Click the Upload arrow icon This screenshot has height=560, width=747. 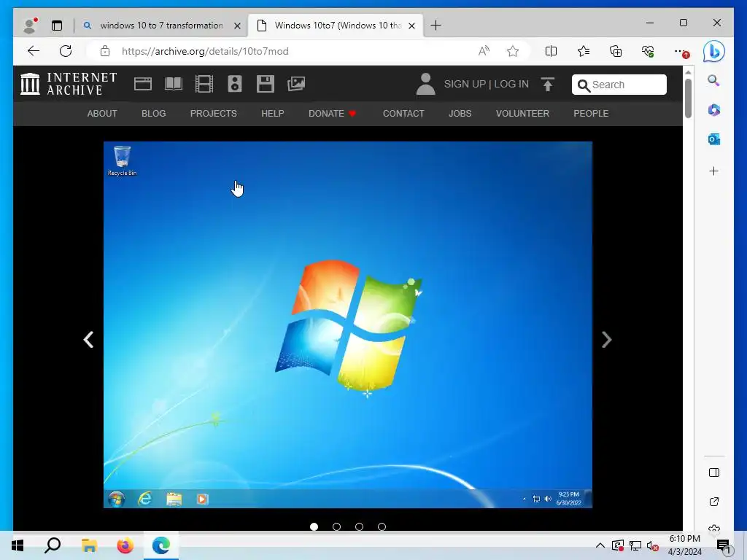[547, 85]
